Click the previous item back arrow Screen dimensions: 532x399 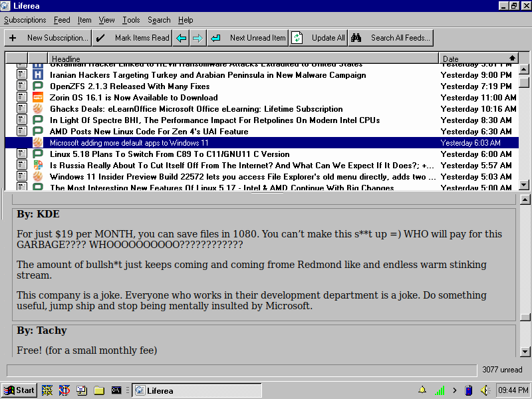coord(181,38)
